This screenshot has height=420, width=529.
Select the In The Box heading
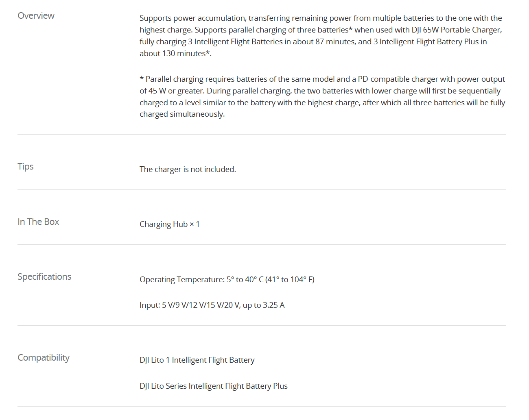coord(38,222)
